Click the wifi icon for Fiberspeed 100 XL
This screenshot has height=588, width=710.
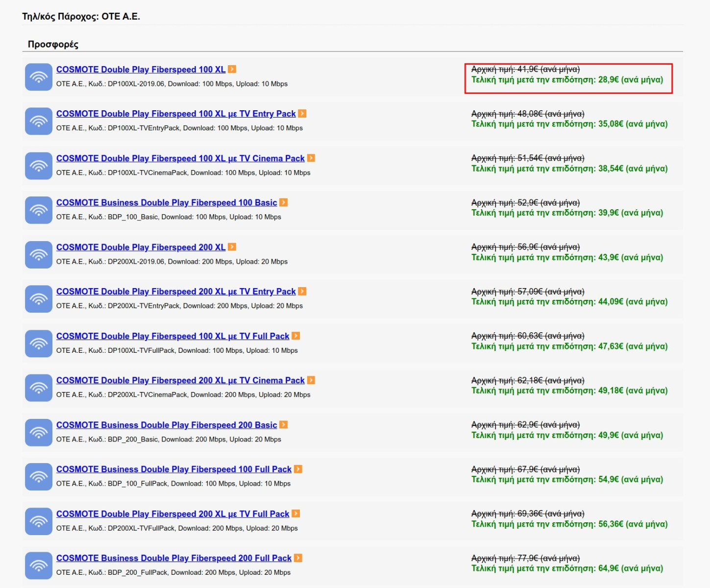(39, 77)
